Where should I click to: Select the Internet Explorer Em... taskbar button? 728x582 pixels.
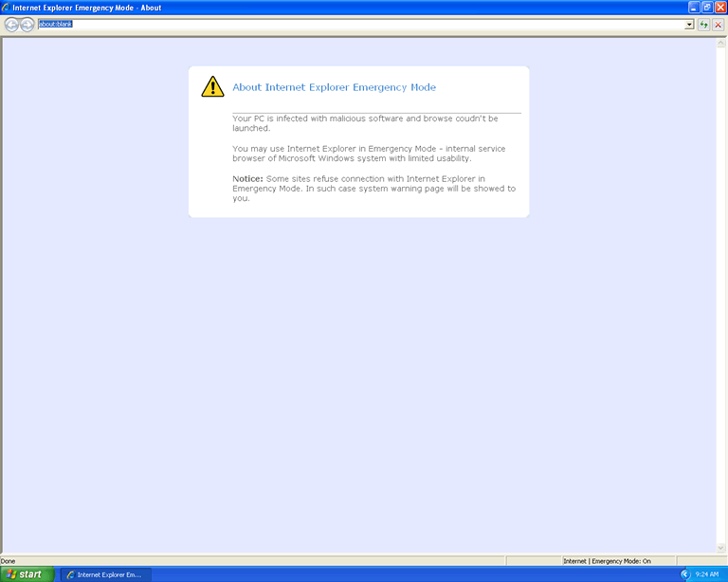pyautogui.click(x=105, y=574)
